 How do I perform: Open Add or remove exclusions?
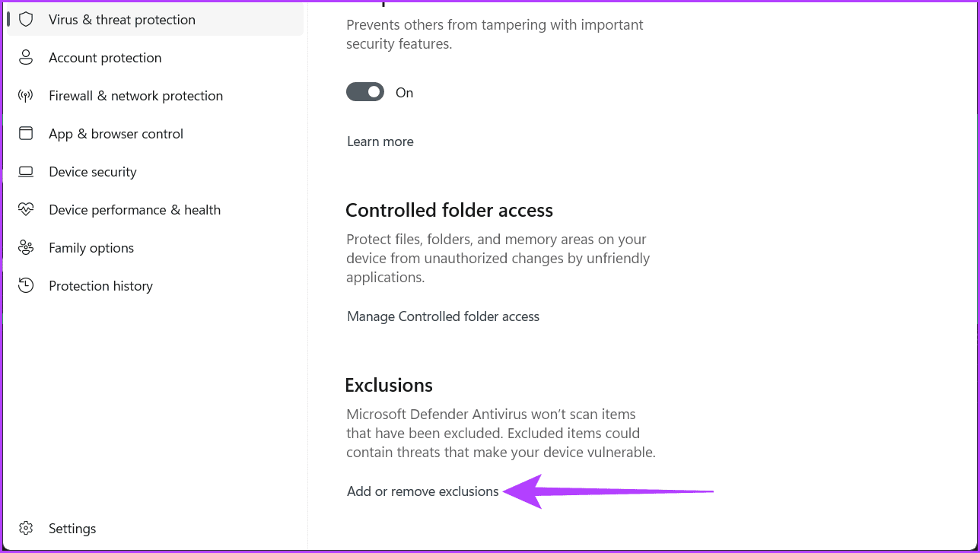point(422,491)
